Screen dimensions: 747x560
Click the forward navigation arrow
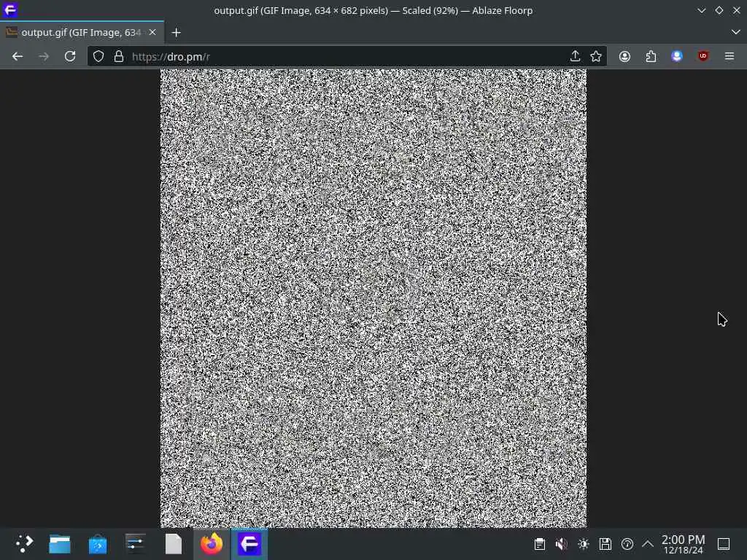click(44, 57)
